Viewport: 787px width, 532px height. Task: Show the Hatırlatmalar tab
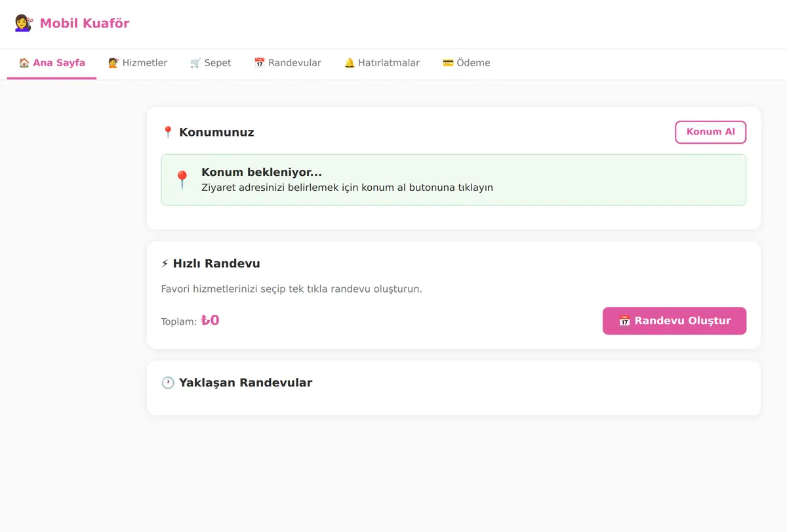tap(382, 63)
